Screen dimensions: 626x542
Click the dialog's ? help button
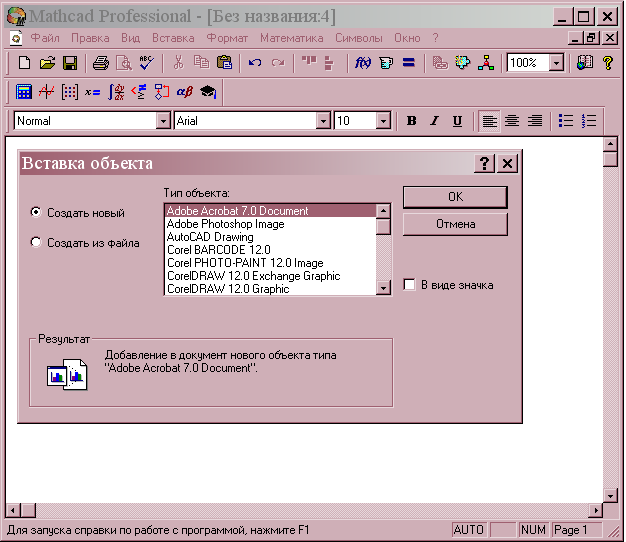[x=484, y=163]
